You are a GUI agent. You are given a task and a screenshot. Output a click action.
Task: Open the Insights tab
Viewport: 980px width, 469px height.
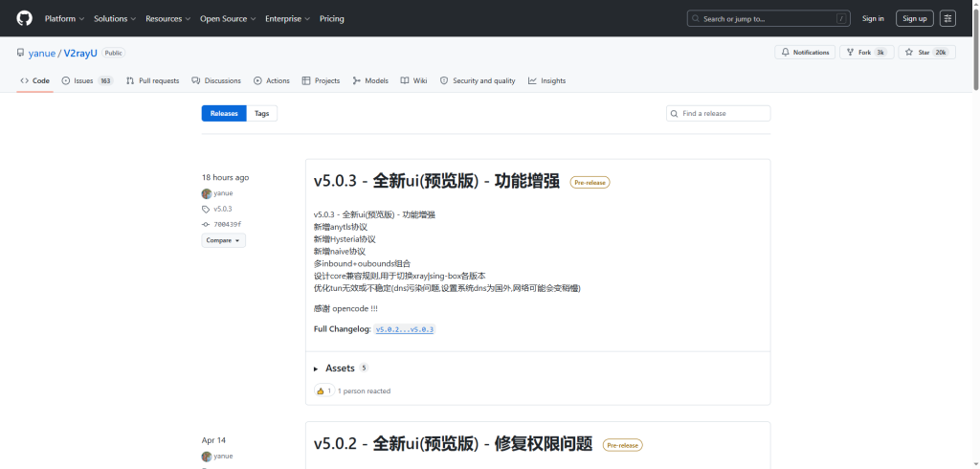[546, 80]
